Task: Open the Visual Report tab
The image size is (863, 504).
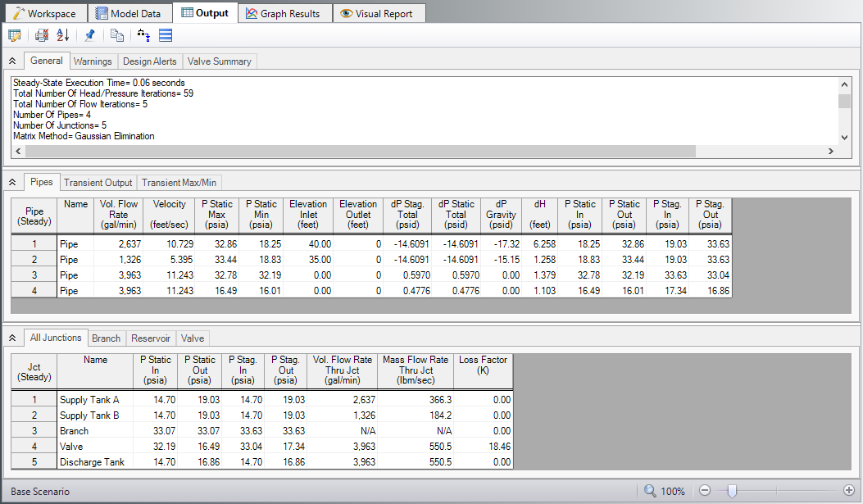Action: click(379, 12)
